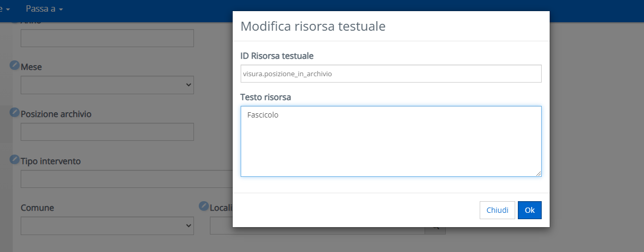This screenshot has width=644, height=252.
Task: Close the dialog with the Chiudi button
Action: [x=497, y=210]
